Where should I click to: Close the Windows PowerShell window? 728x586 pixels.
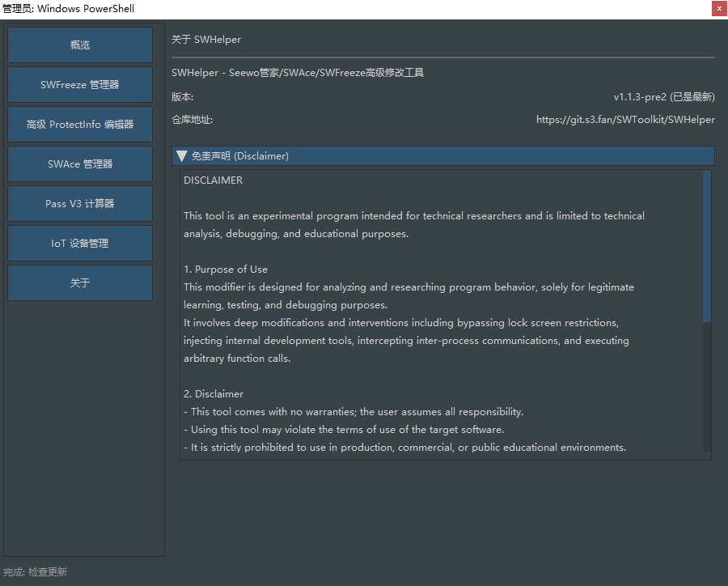coord(719,8)
